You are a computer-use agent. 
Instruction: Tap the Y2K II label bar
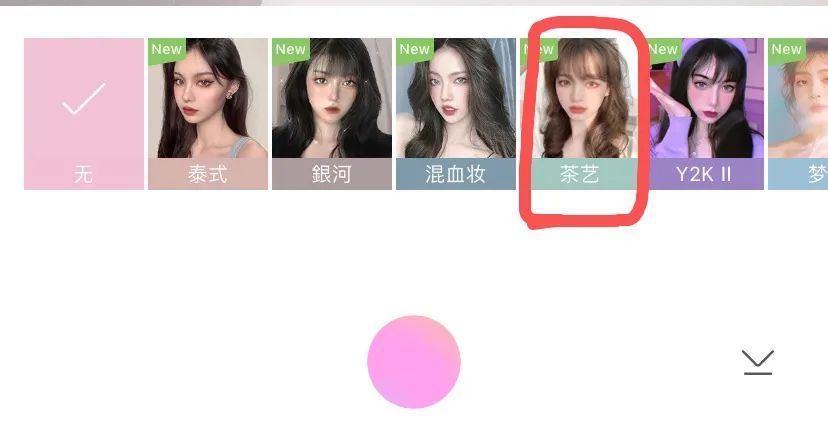(704, 174)
